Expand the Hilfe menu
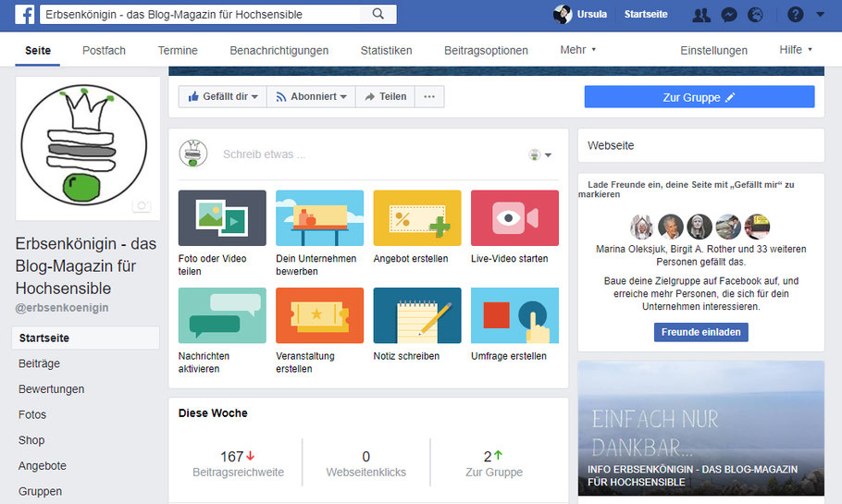This screenshot has width=842, height=504. 796,50
